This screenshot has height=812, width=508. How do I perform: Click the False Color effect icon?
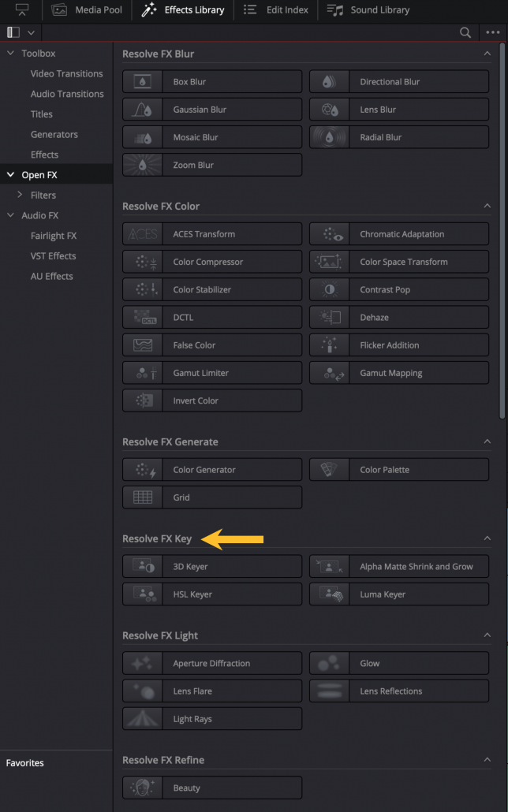[142, 345]
